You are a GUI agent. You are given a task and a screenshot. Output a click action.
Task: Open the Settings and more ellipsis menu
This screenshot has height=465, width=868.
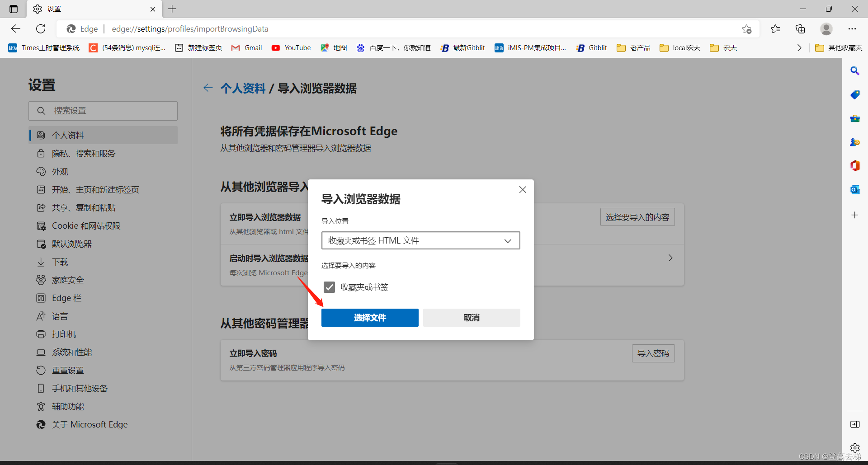tap(852, 29)
